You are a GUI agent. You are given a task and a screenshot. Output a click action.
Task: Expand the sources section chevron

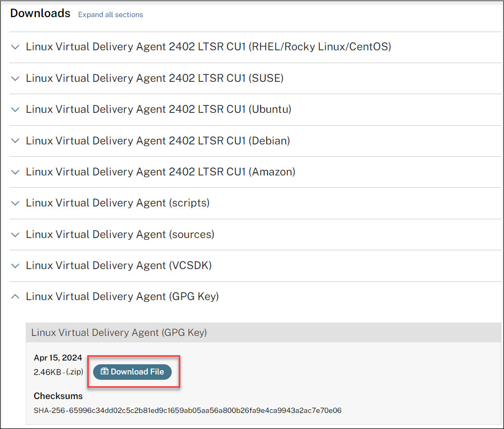pos(16,235)
